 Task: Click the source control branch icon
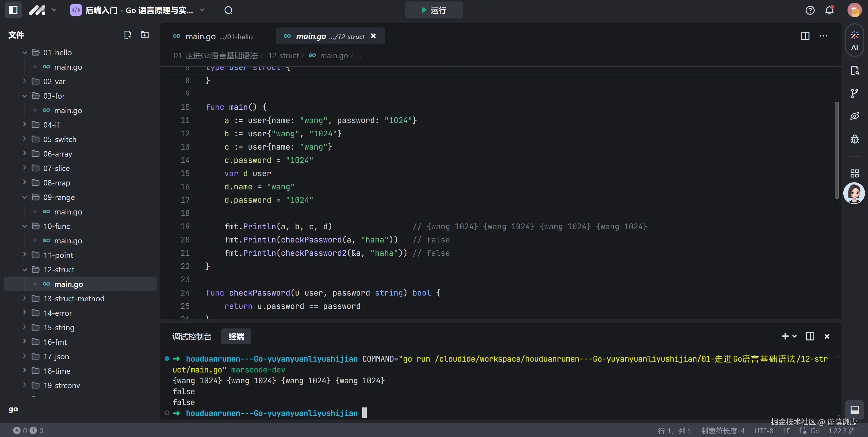pos(854,93)
